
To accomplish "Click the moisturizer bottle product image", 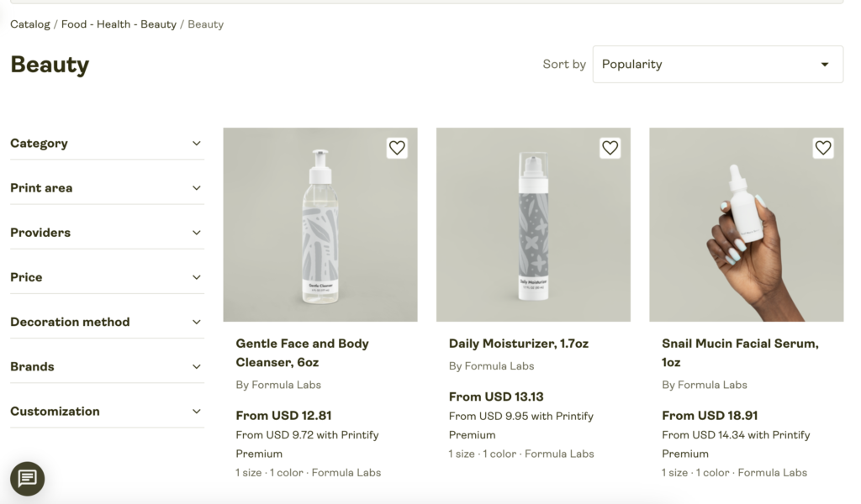I will pos(533,225).
